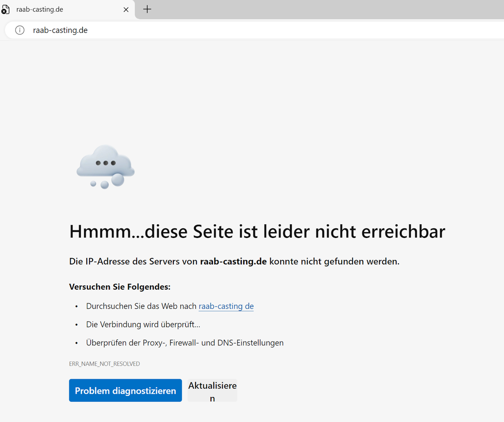Screen dimensions: 504x422
Task: Click the thinking cloud illustration
Action: pyautogui.click(x=106, y=166)
